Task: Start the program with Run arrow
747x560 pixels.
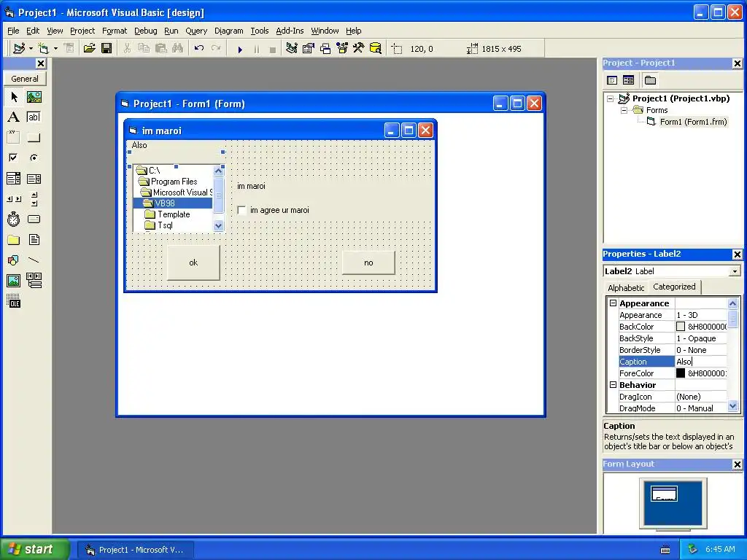Action: tap(240, 49)
